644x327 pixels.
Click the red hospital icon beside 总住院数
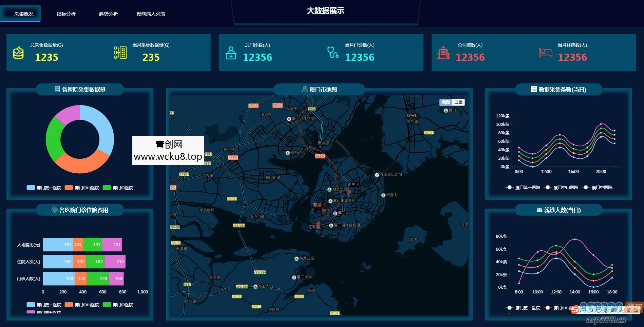(443, 53)
